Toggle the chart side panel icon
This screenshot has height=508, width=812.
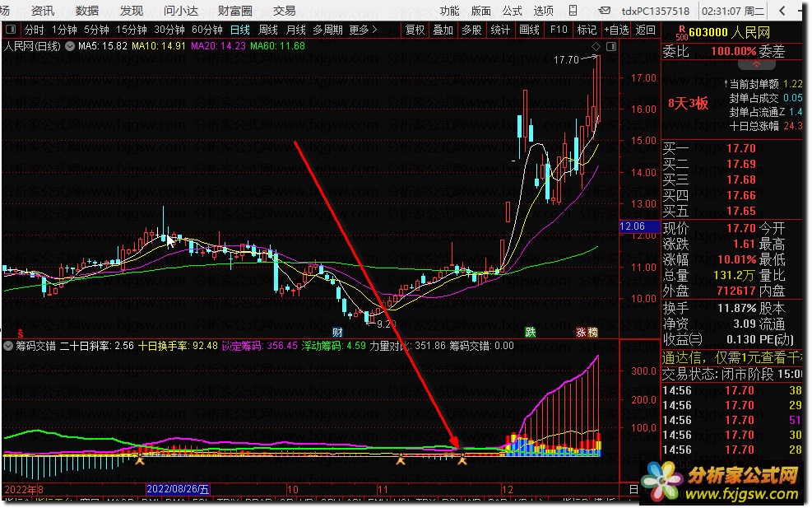pos(611,47)
